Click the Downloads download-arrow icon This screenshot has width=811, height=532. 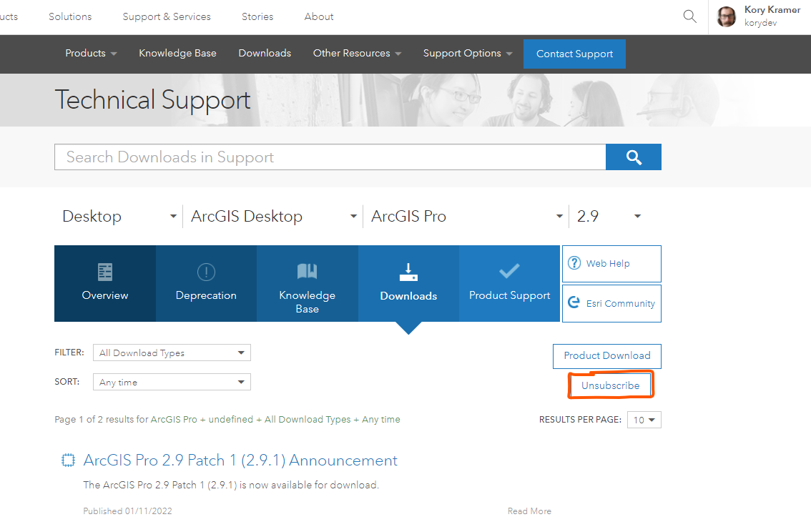[408, 272]
